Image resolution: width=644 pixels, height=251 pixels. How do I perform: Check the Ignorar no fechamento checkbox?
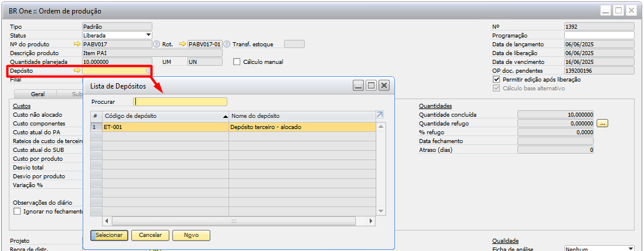(17, 211)
